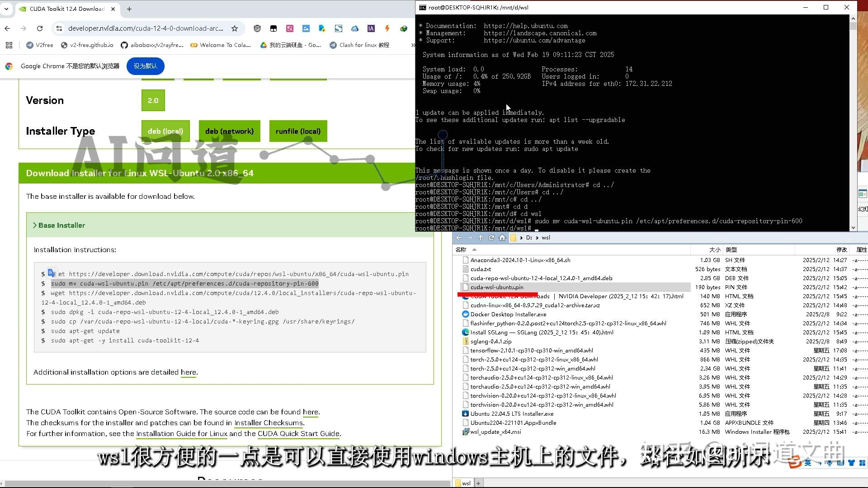Open the blue image extension icon
This screenshot has width=868, height=488.
(306, 28)
